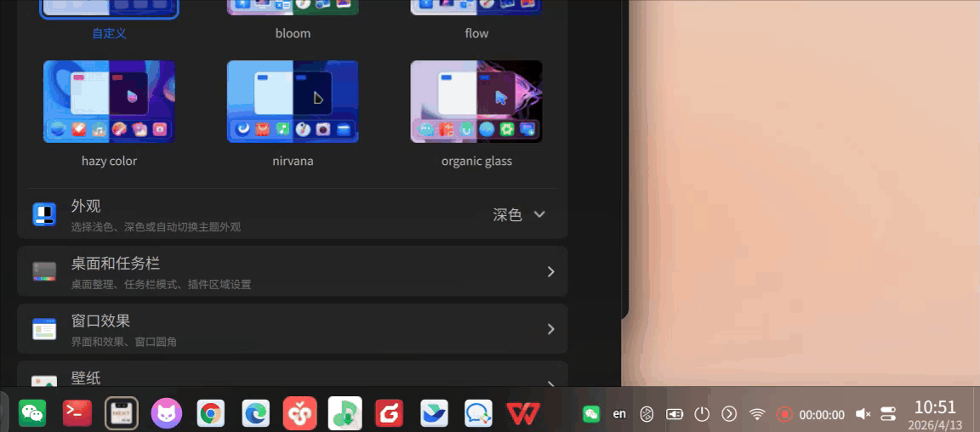Click the 外观 heading text
Screen dimensions: 980x432
(x=86, y=206)
